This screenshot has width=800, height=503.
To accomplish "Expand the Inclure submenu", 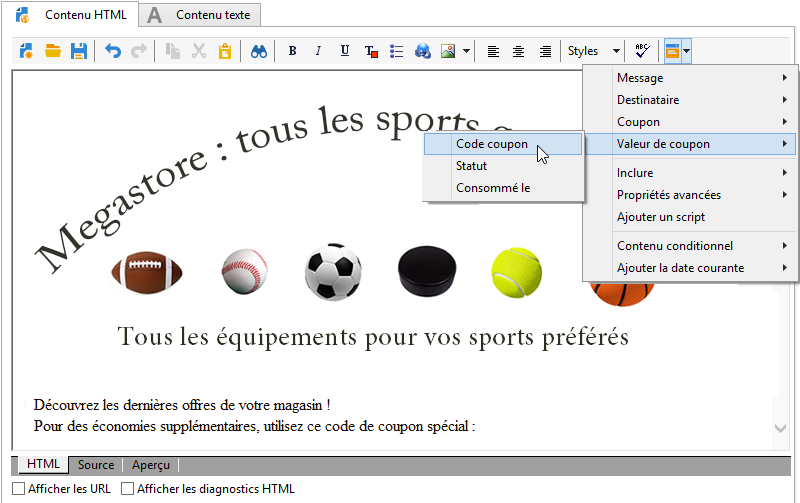I will click(691, 173).
